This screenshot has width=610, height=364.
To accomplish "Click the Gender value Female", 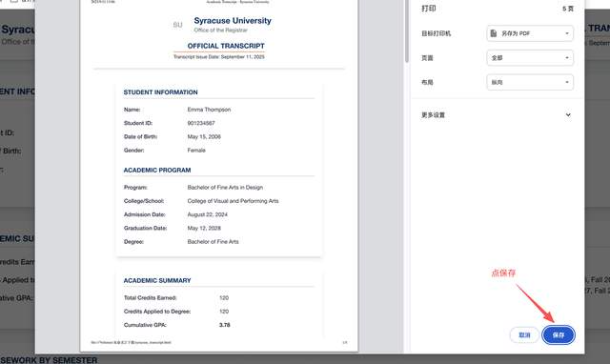I will click(x=196, y=151).
